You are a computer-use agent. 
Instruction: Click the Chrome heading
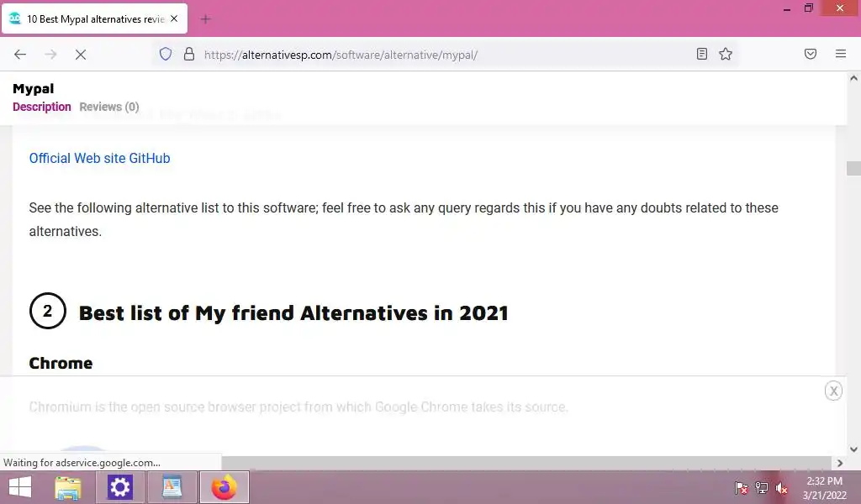click(x=61, y=363)
